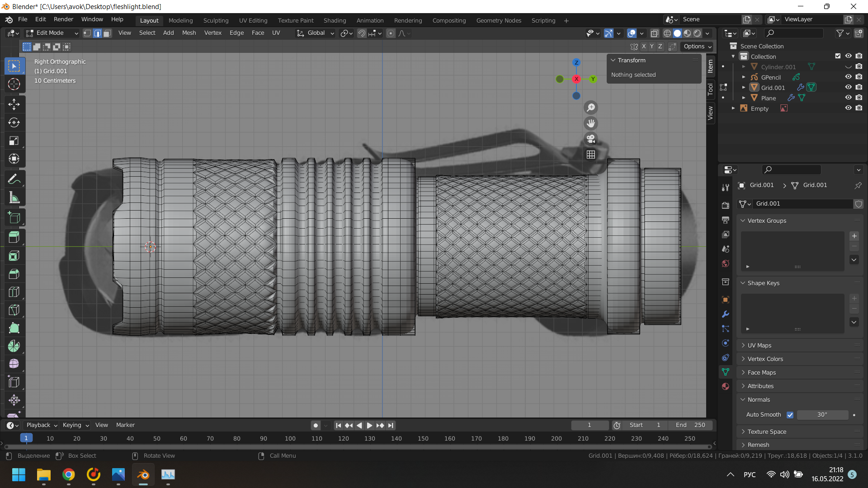Click the camera view icon in viewport

coord(591,139)
